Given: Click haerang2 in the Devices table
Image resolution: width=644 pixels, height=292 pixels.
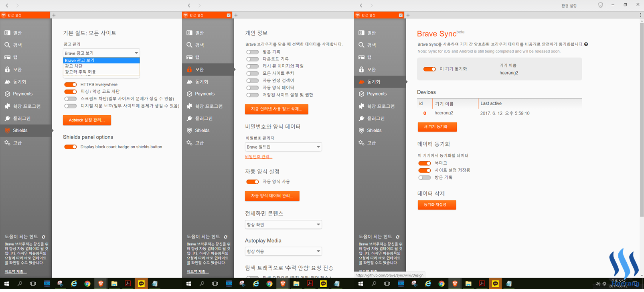Looking at the screenshot, I should [444, 113].
